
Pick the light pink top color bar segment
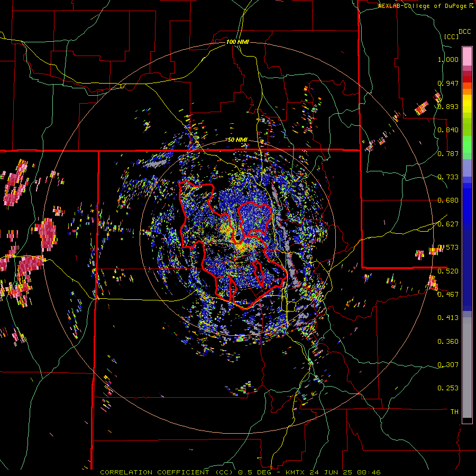pyautogui.click(x=467, y=56)
